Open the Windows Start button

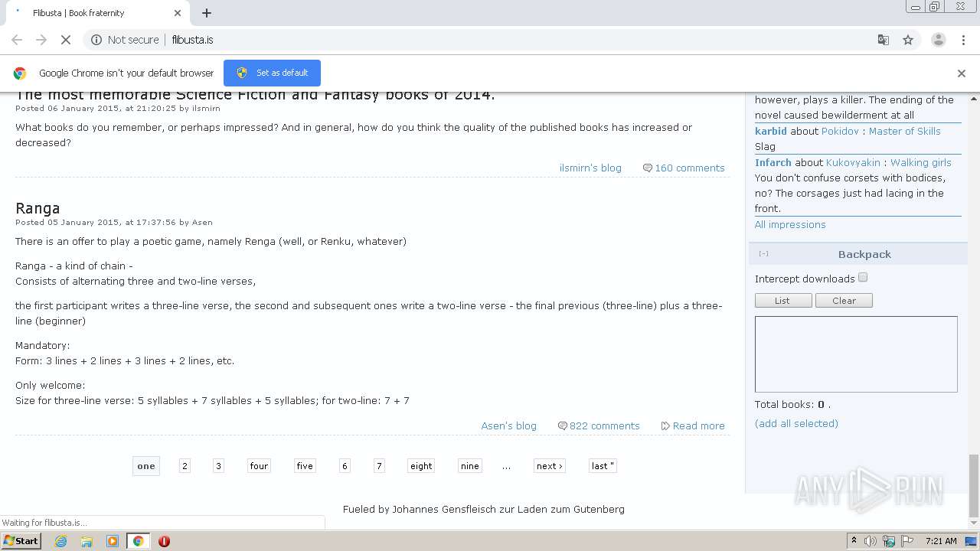click(21, 540)
